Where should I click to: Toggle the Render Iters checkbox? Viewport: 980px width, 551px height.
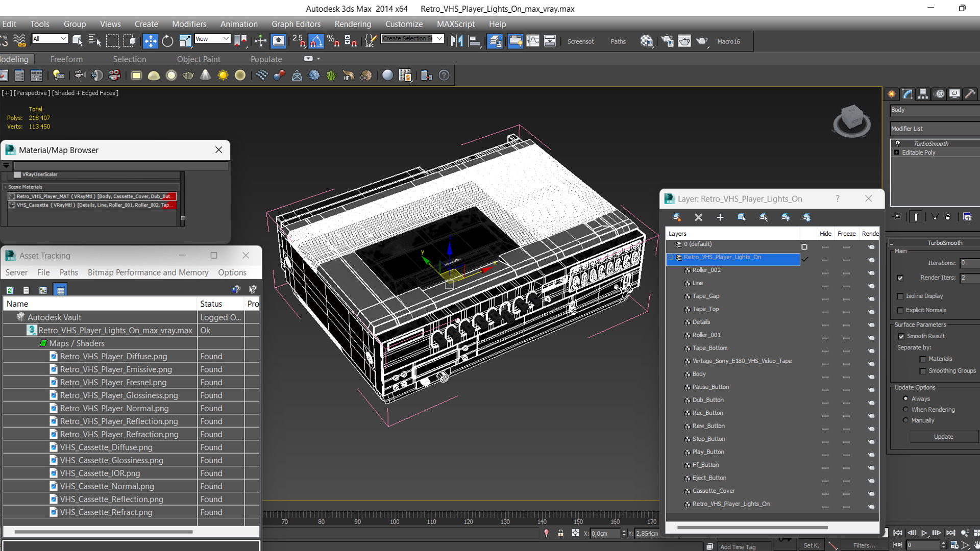pos(900,278)
